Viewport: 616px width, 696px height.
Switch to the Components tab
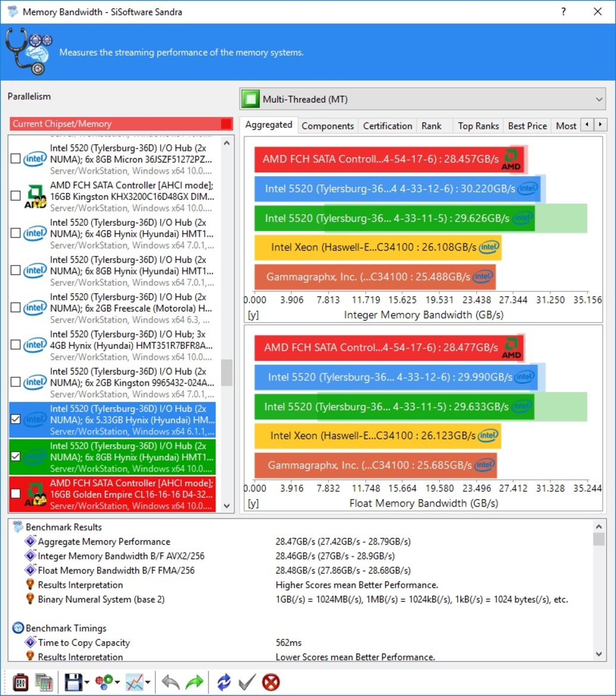327,126
